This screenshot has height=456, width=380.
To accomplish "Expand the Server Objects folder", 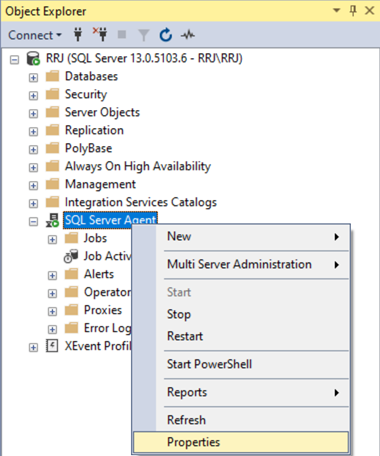I will (33, 114).
